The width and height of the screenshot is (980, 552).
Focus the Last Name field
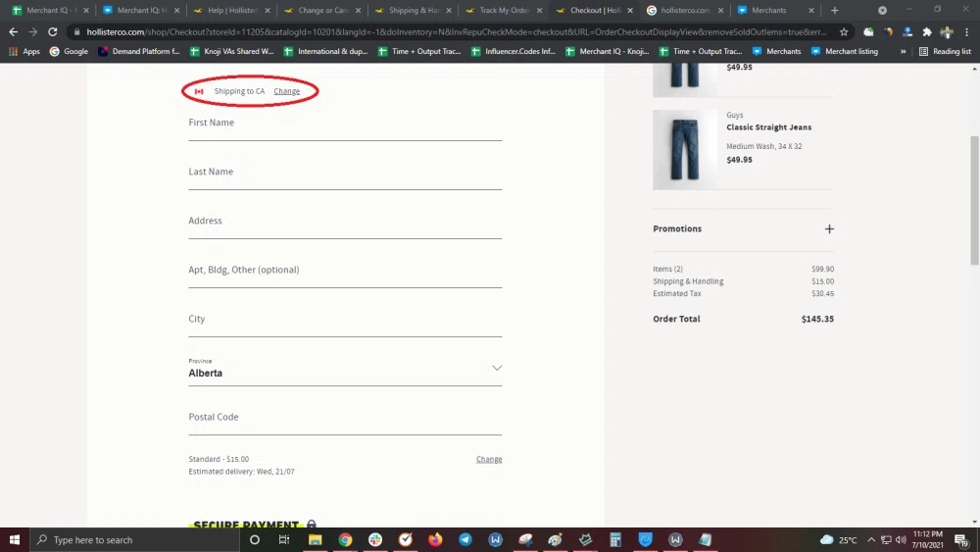pyautogui.click(x=345, y=176)
